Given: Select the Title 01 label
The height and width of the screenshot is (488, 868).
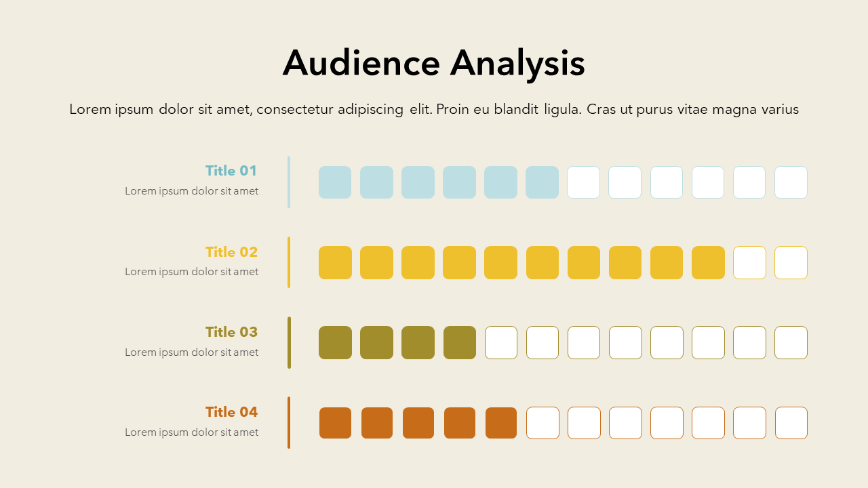Looking at the screenshot, I should (231, 171).
